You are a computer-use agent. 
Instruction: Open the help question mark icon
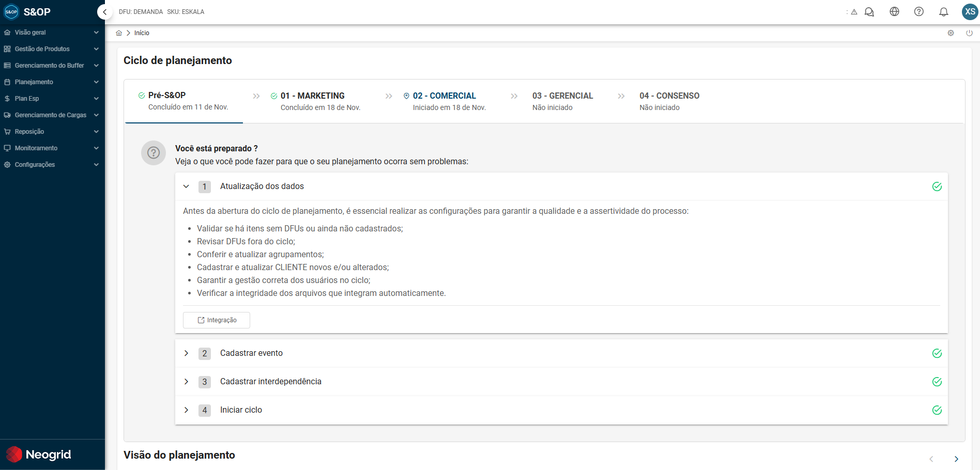[x=918, y=12]
